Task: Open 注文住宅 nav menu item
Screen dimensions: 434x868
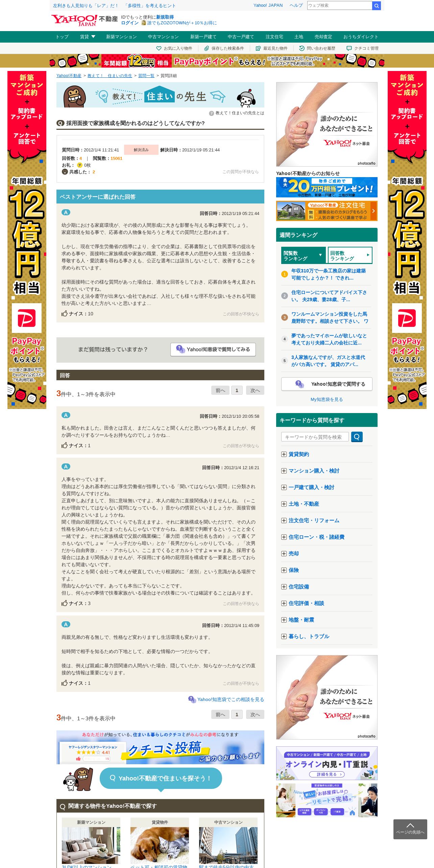Action: click(x=274, y=37)
